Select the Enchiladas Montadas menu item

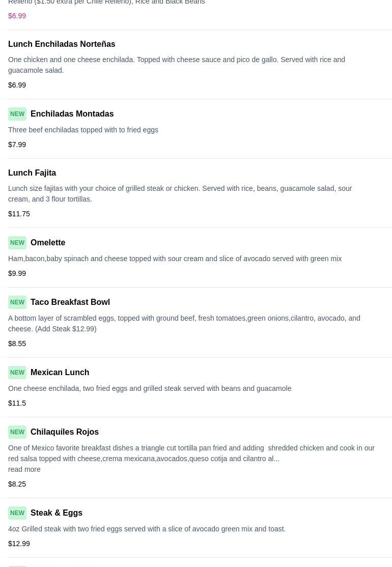(x=72, y=114)
